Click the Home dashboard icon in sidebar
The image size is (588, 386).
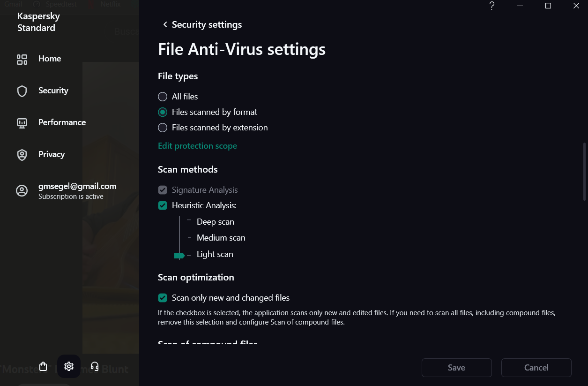[22, 59]
